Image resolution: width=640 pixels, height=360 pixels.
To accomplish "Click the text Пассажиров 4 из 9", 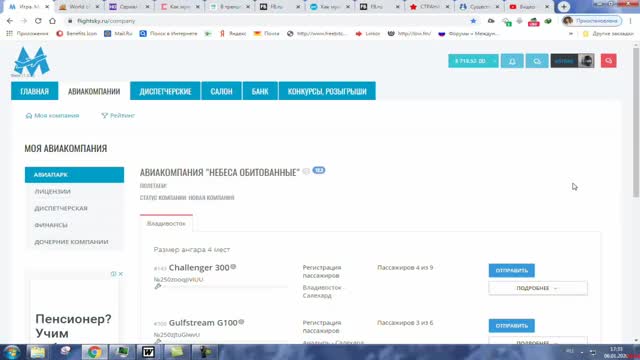I will 405,268.
